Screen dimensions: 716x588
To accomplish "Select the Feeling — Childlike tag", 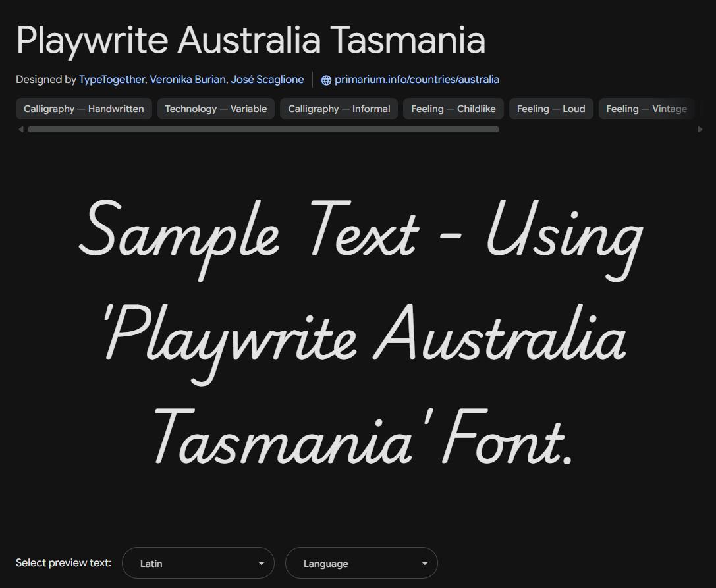I will 453,109.
